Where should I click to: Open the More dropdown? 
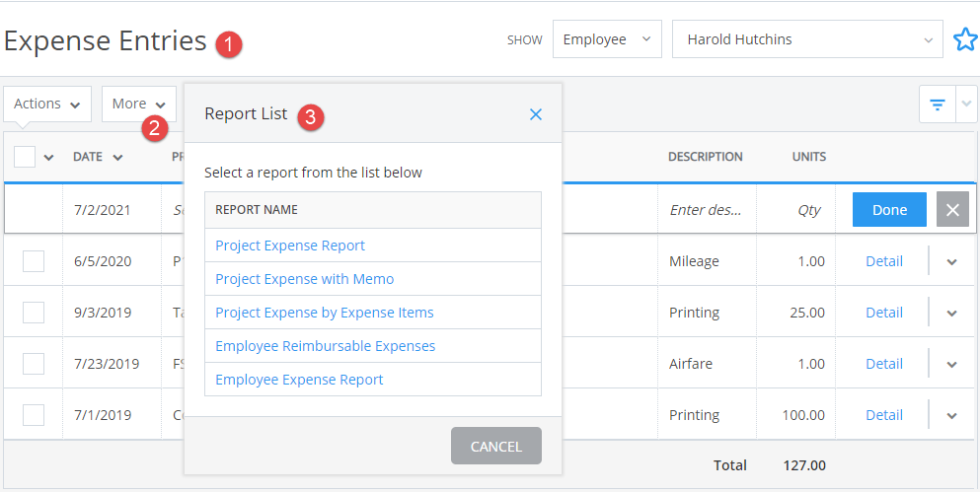(139, 104)
